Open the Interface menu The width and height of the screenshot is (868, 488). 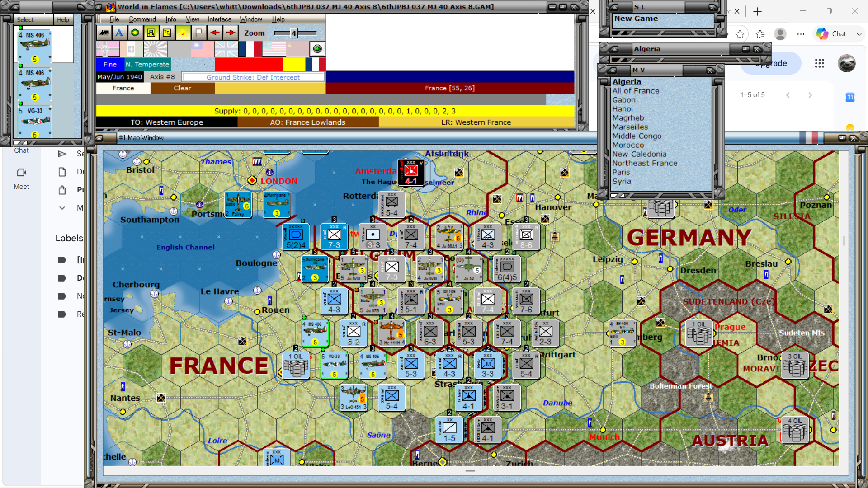pyautogui.click(x=219, y=19)
